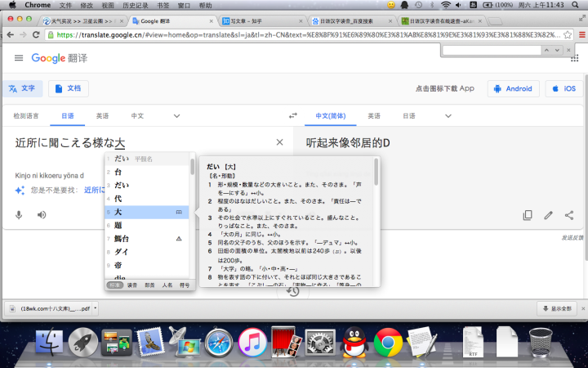The image size is (588, 368).
Task: Share the translation result
Action: coord(569,215)
